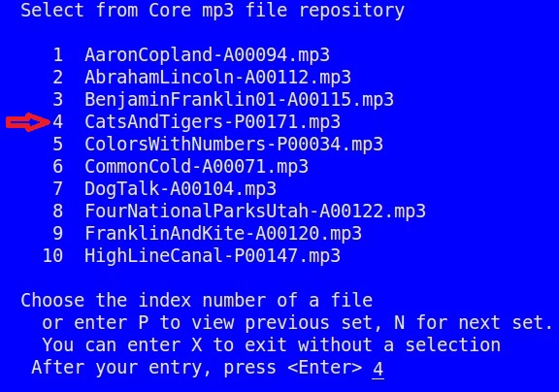The height and width of the screenshot is (392, 559).
Task: Click the index number 4 in list
Action: 58,122
